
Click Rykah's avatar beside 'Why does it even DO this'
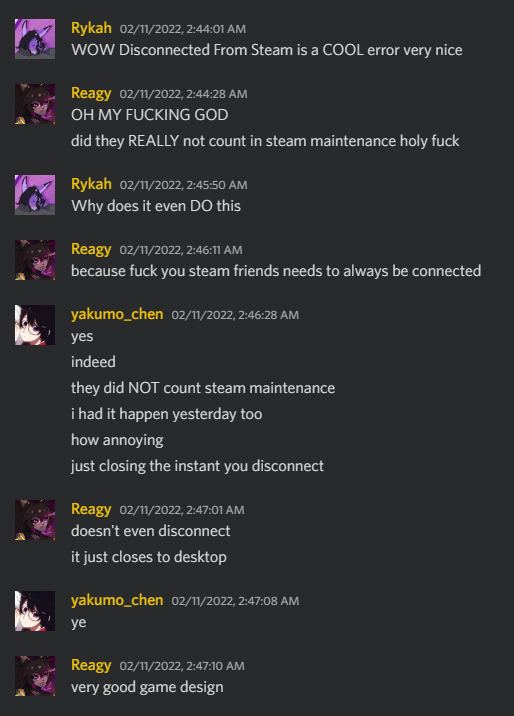click(x=35, y=195)
